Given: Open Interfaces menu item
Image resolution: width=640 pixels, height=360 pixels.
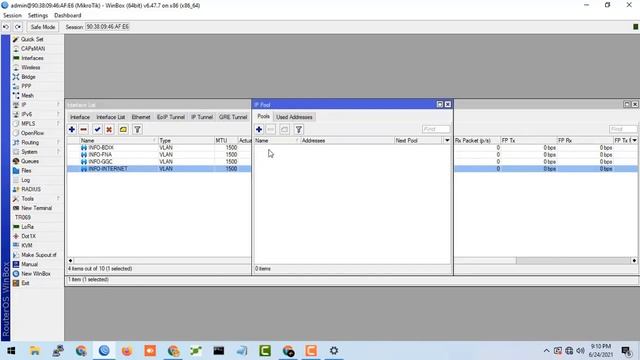Looking at the screenshot, I should tap(32, 58).
